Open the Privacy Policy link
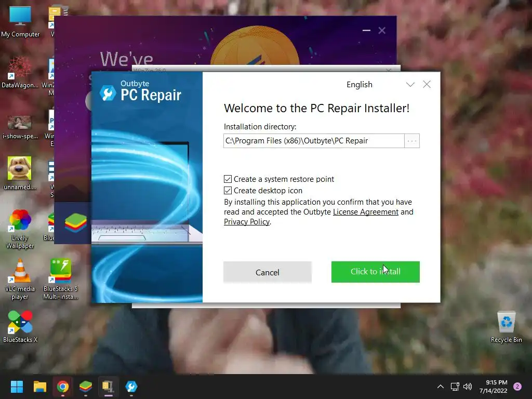The width and height of the screenshot is (532, 399). pyautogui.click(x=247, y=222)
